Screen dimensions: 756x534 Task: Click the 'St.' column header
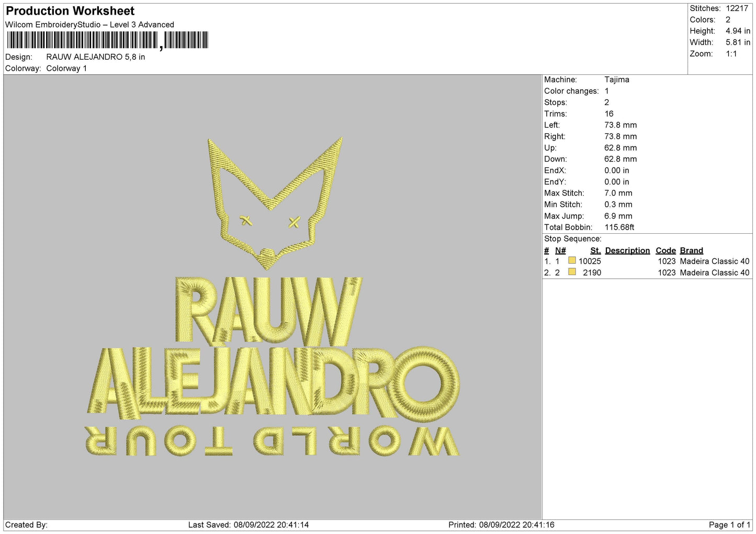pyautogui.click(x=595, y=251)
